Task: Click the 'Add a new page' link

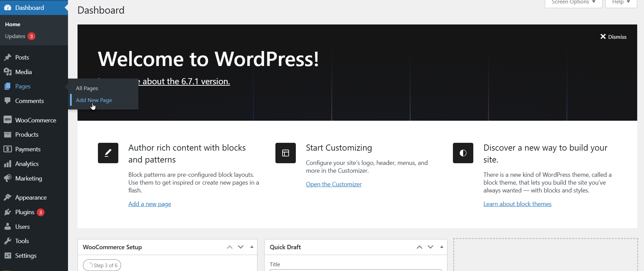Action: [x=150, y=204]
